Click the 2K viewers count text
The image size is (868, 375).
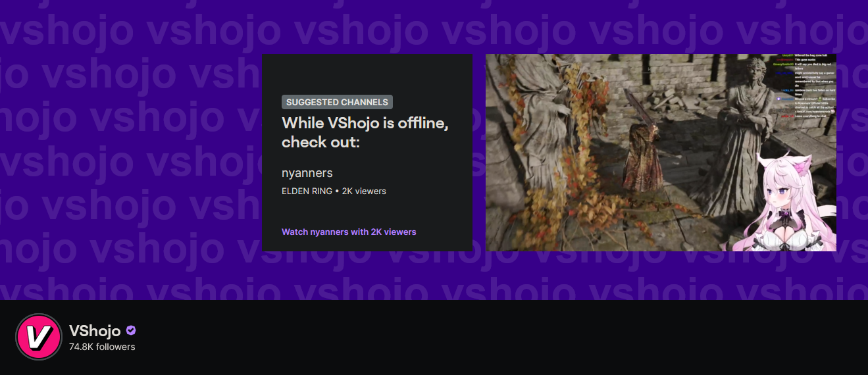364,191
